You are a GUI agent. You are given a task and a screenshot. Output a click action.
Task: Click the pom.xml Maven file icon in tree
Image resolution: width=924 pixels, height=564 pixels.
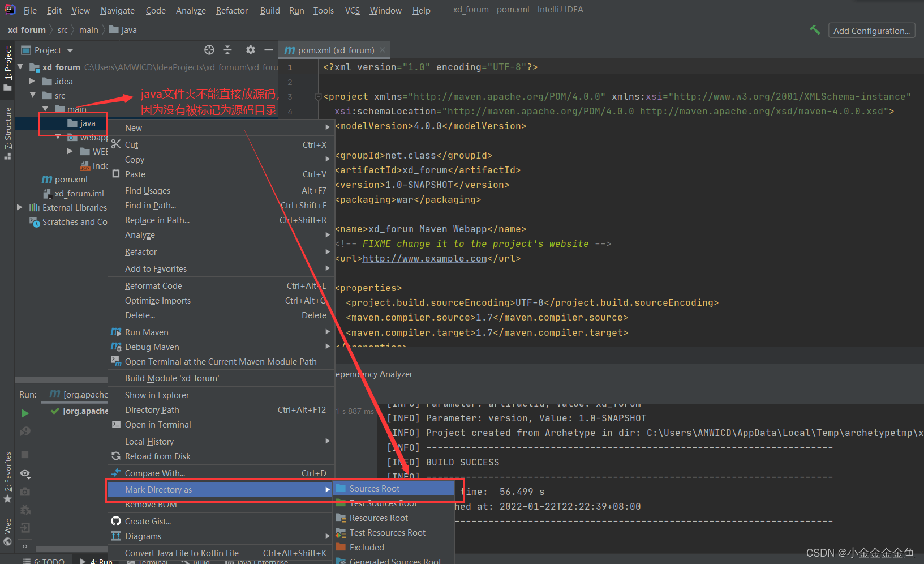[x=47, y=180]
